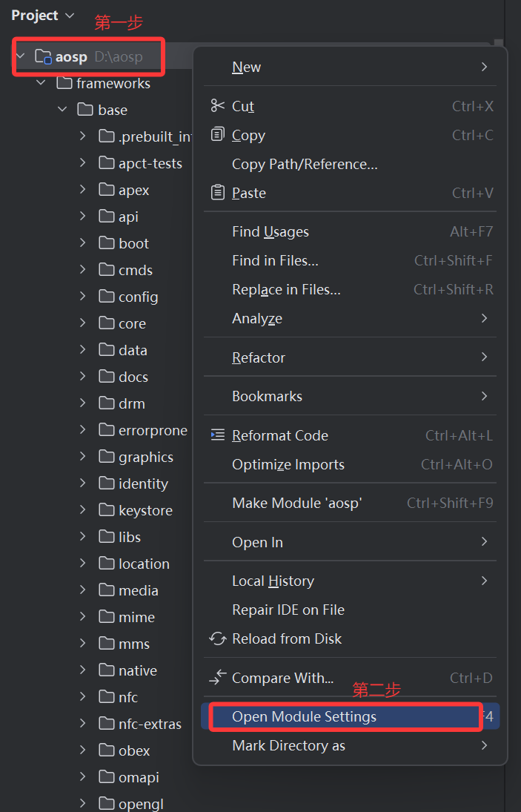Open the Local History submenu

coord(351,581)
